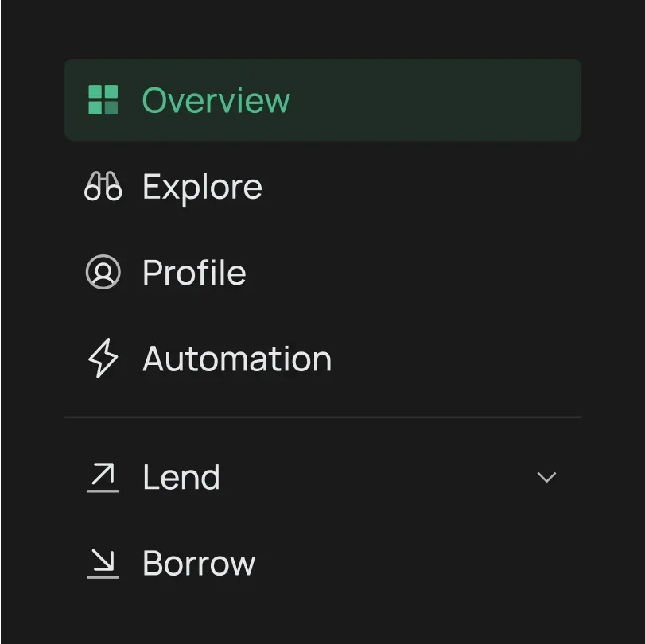Select the Lend label
This screenshot has height=644, width=645.
click(x=181, y=477)
